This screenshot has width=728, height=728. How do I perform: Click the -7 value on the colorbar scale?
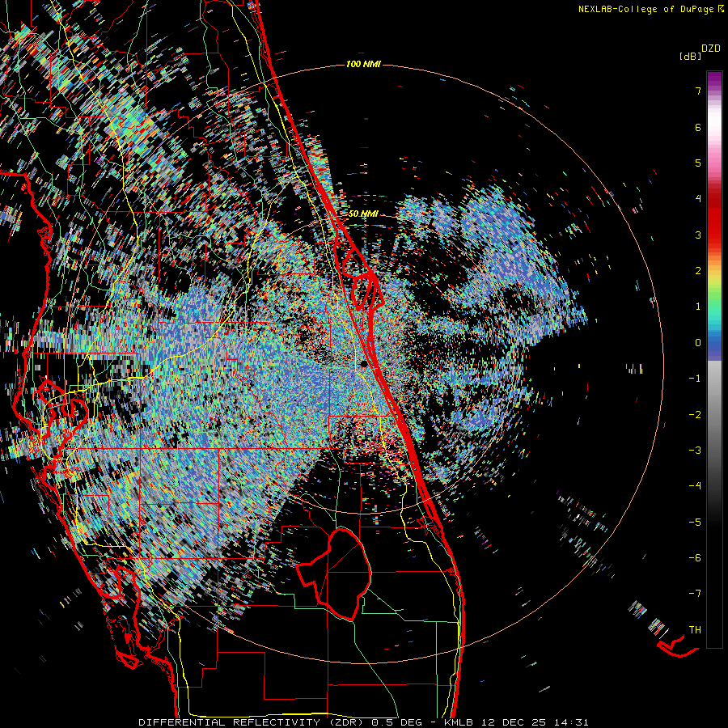[x=695, y=594]
